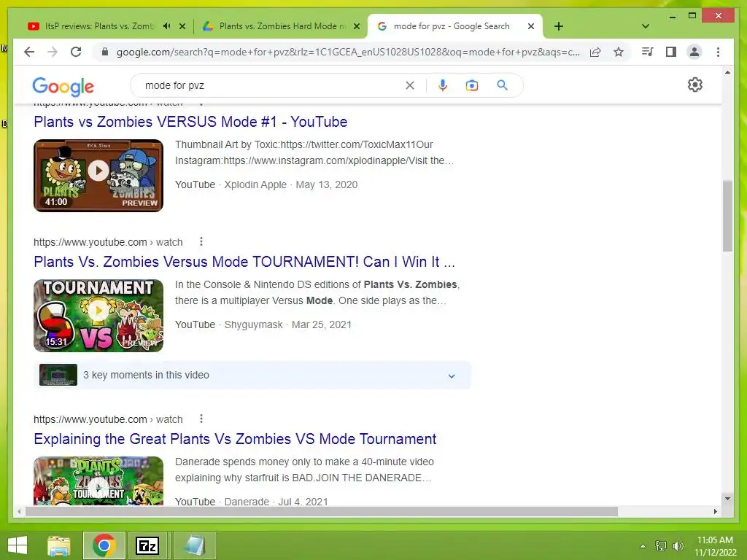Go back with the browser back arrow

click(x=29, y=52)
